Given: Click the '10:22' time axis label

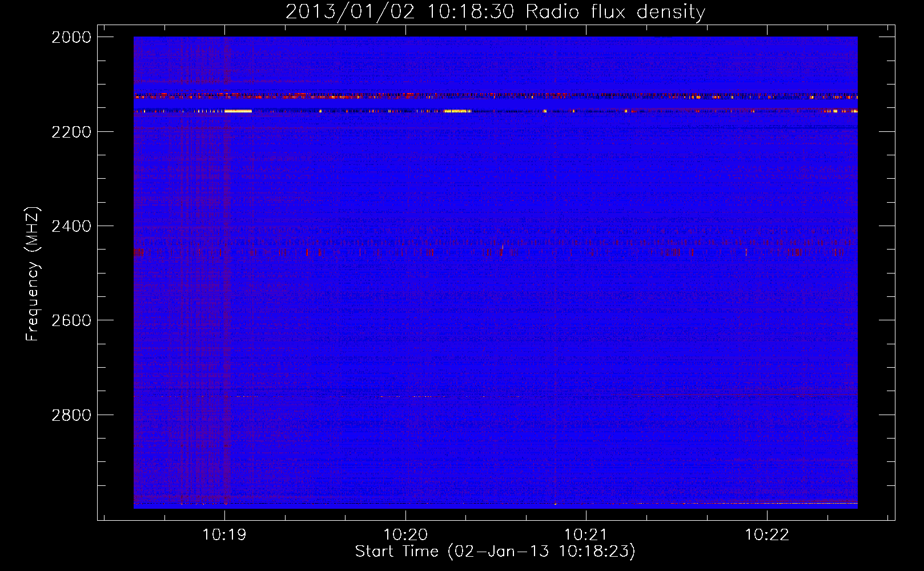Looking at the screenshot, I should [x=767, y=535].
